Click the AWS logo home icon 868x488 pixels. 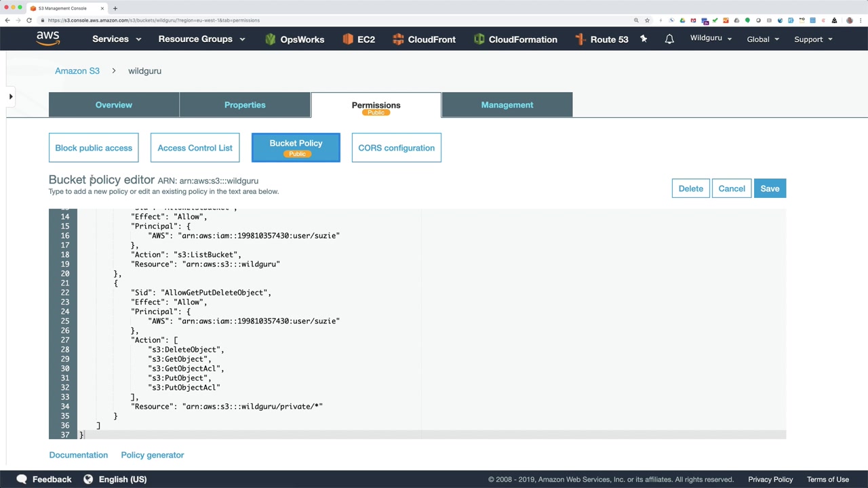48,39
